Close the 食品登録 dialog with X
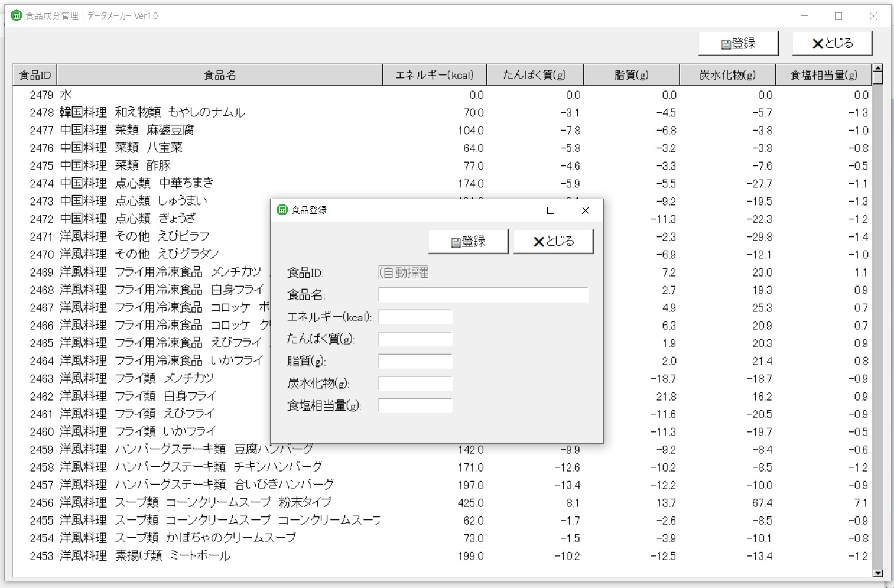Viewport: 894px width, 588px height. [585, 210]
